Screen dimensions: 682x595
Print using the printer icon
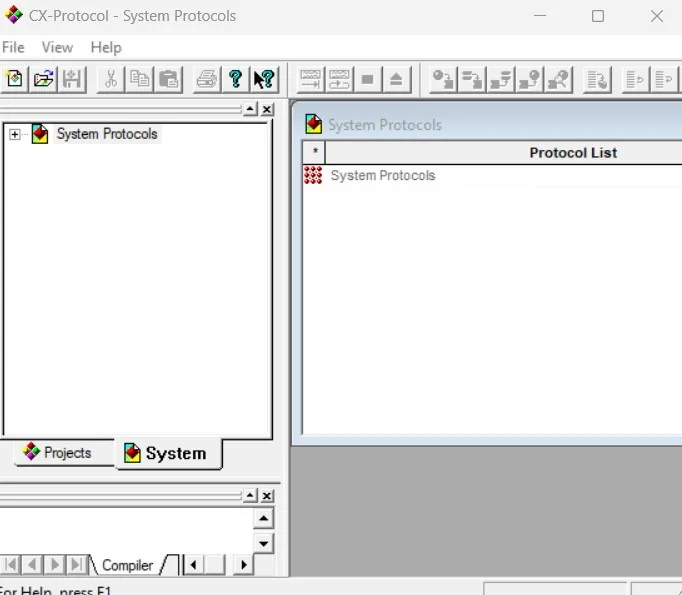tap(207, 80)
